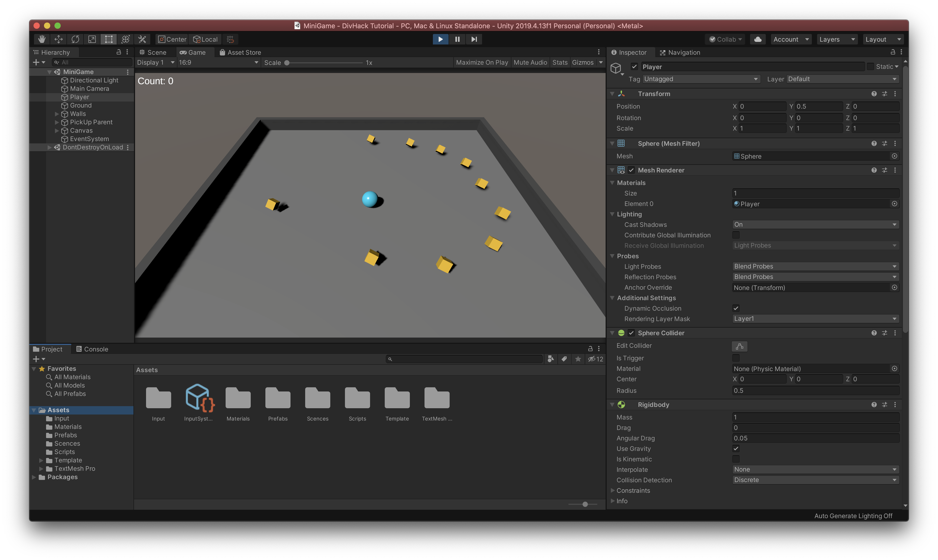Open the cloud services icon
The height and width of the screenshot is (560, 938).
(758, 39)
